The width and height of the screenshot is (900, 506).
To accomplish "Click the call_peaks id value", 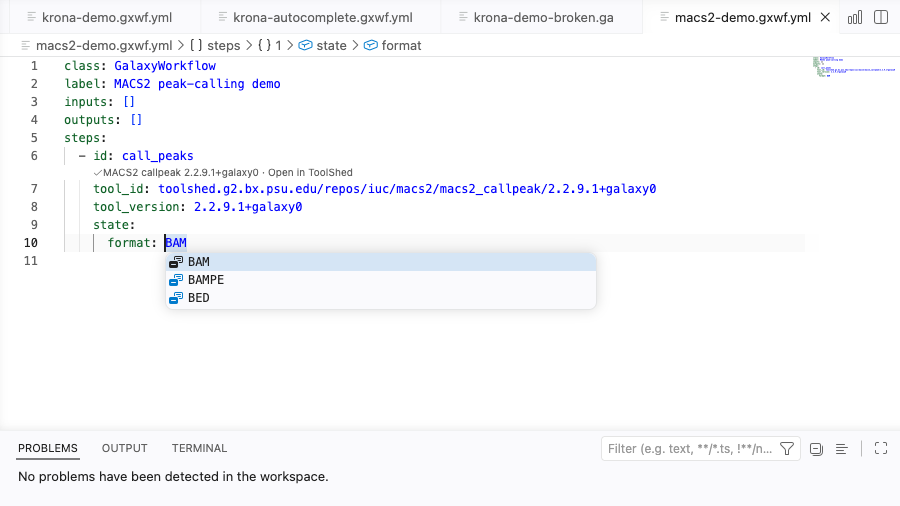I will pyautogui.click(x=157, y=156).
